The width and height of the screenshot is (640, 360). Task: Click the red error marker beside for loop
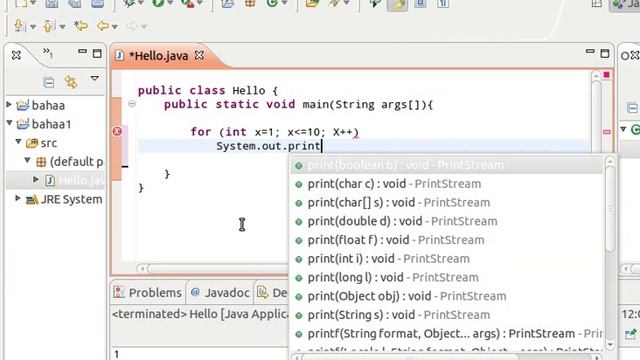tap(117, 131)
